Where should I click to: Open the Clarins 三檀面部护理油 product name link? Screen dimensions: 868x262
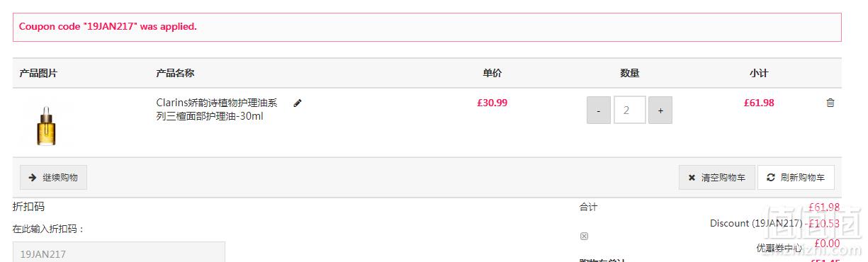[217, 109]
